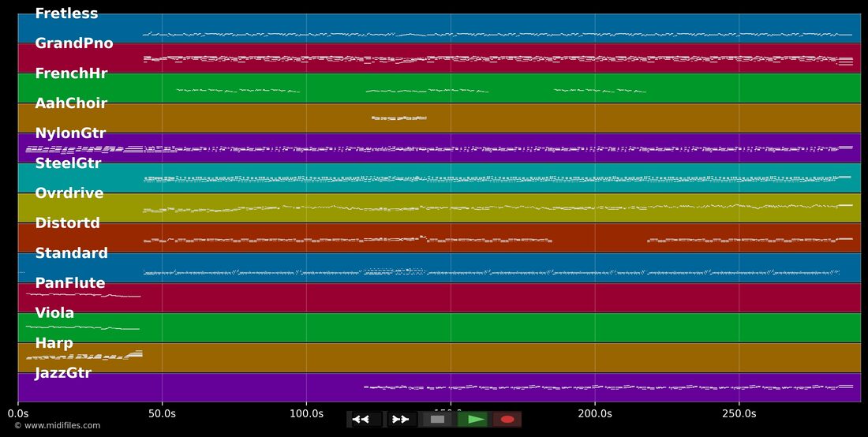Click the AahChoir note cluster
Image resolution: width=868 pixels, height=437 pixels.
(x=399, y=118)
